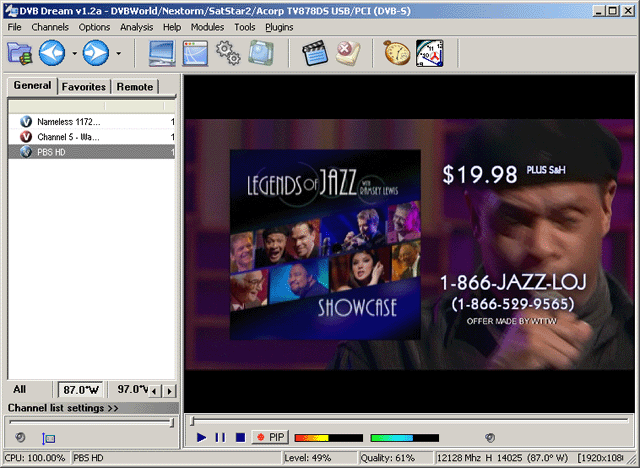The image size is (640, 468).
Task: Open the Tools menu
Action: [x=244, y=27]
